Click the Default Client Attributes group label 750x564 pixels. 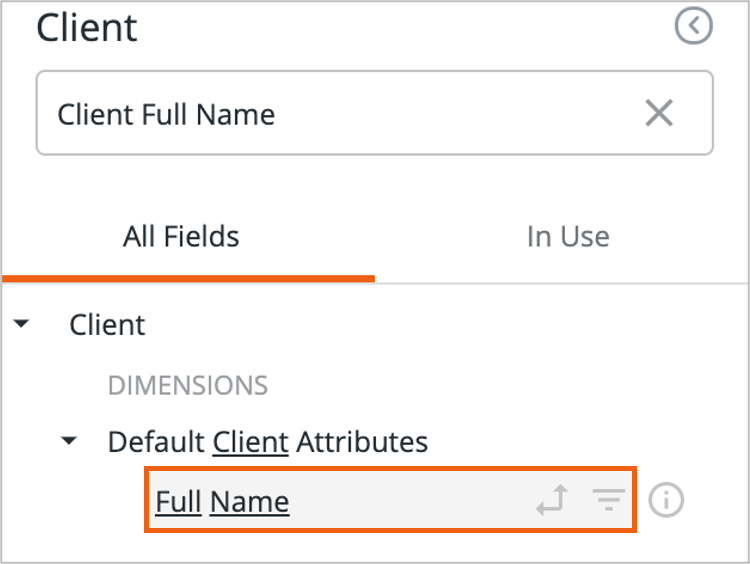(267, 441)
